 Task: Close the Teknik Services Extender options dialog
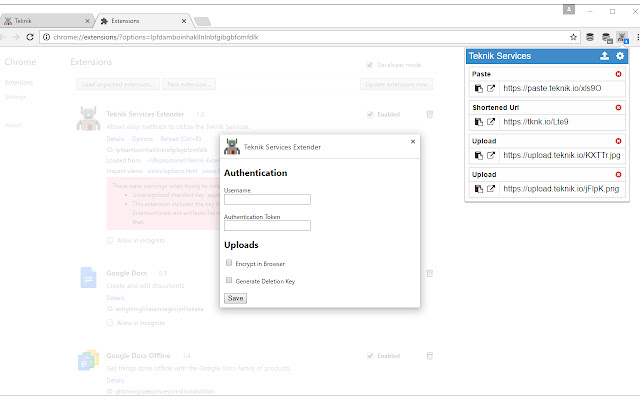pos(413,141)
